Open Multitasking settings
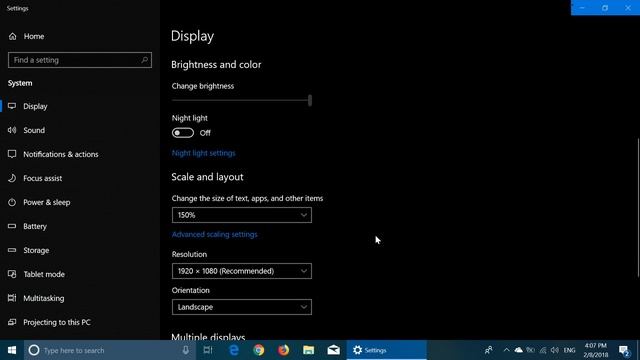 43,298
